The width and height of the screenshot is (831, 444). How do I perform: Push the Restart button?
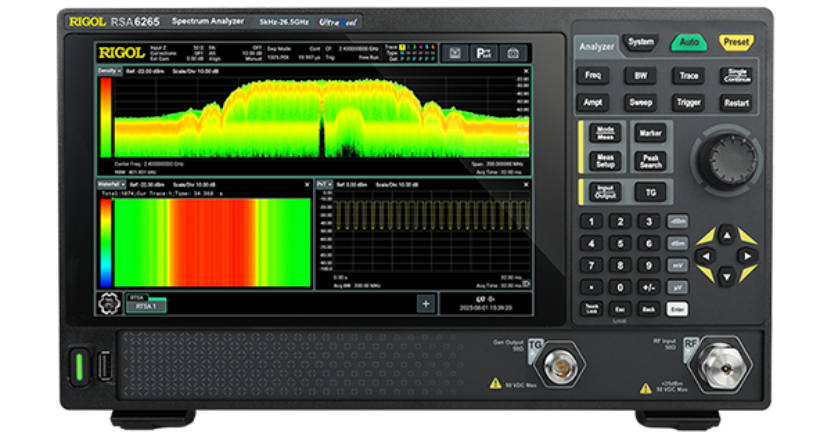[x=736, y=102]
